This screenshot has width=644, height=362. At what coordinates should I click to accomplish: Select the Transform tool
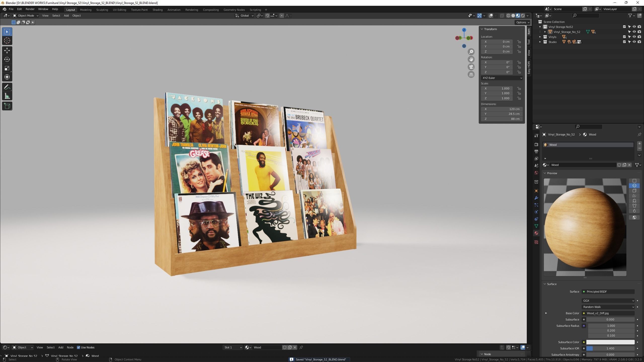[x=7, y=77]
